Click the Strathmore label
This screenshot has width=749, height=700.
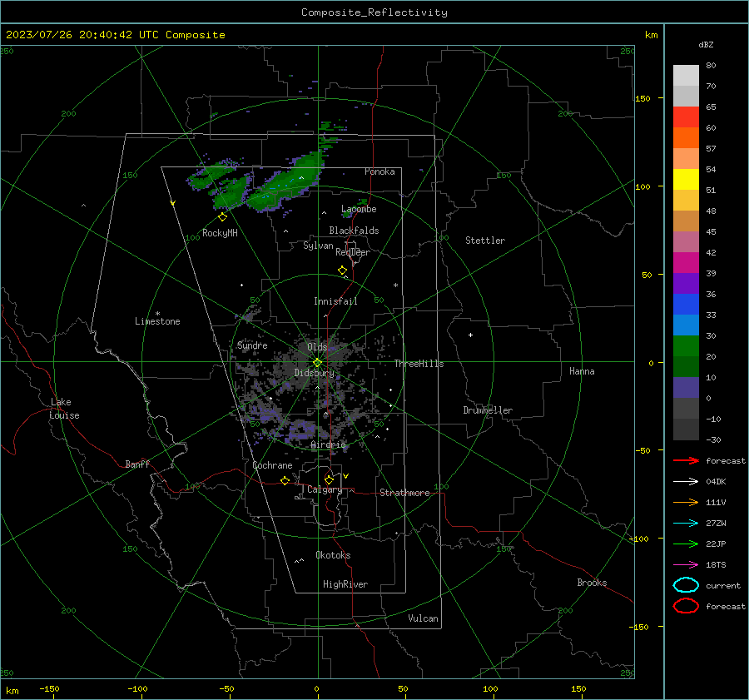404,493
